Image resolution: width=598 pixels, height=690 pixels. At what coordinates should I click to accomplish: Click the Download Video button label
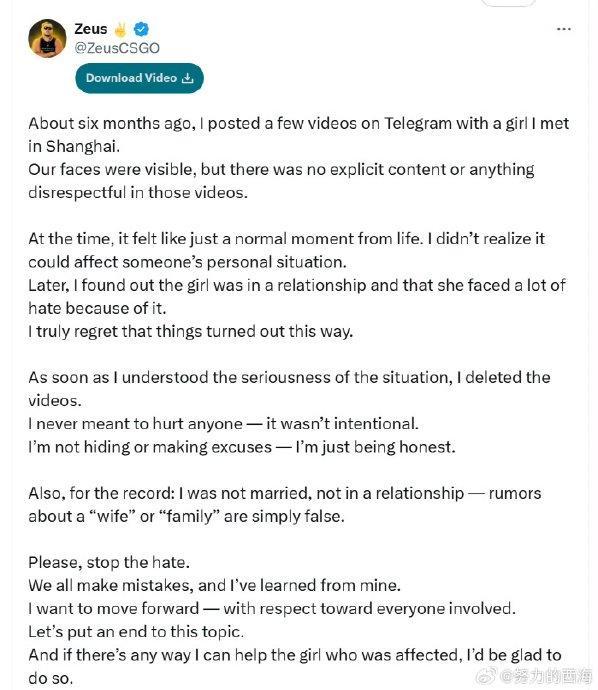pos(131,78)
